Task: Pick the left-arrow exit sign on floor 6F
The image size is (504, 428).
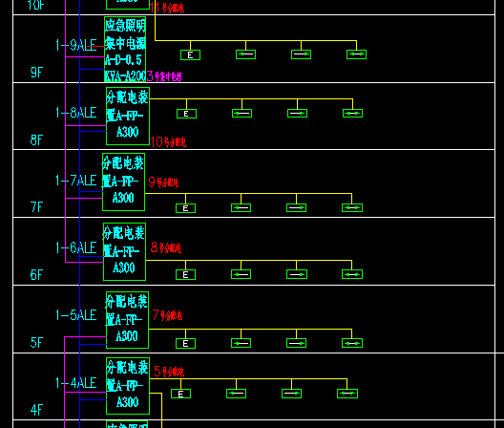Action: (241, 274)
